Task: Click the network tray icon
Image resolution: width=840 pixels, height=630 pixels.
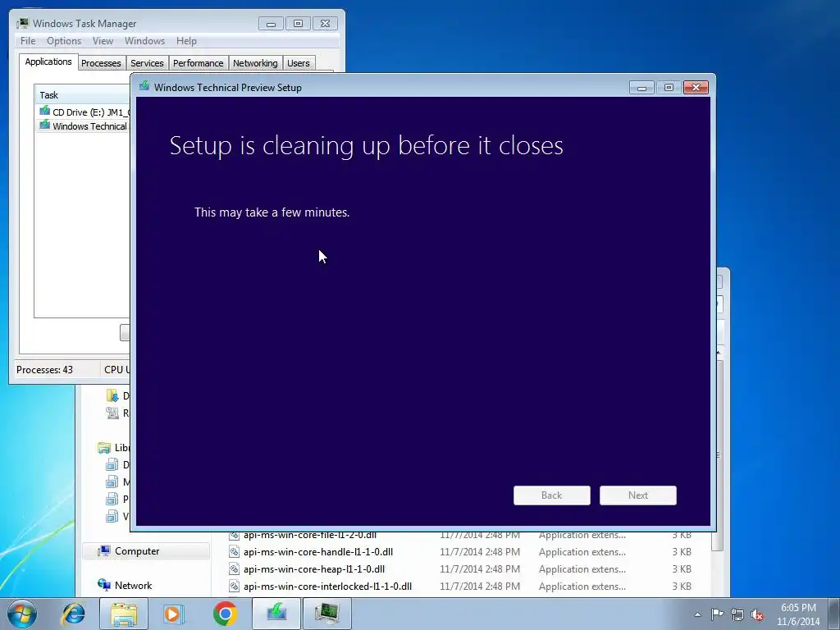Action: pyautogui.click(x=737, y=614)
